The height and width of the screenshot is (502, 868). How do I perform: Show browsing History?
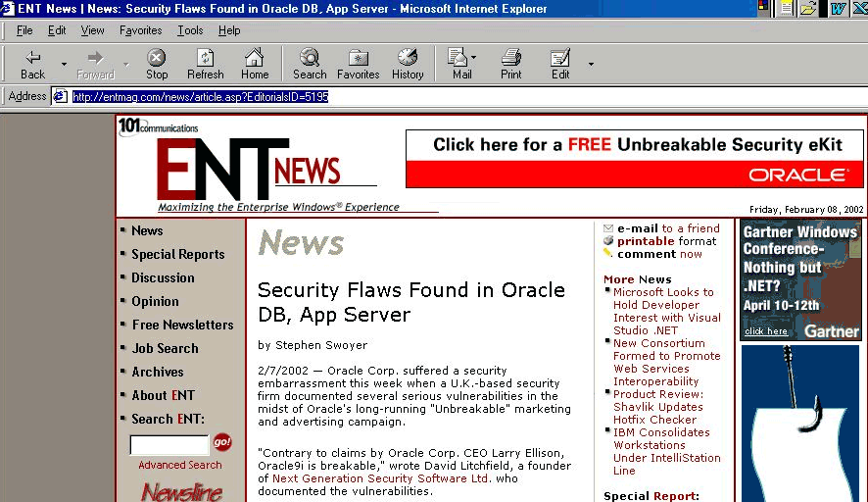[408, 65]
